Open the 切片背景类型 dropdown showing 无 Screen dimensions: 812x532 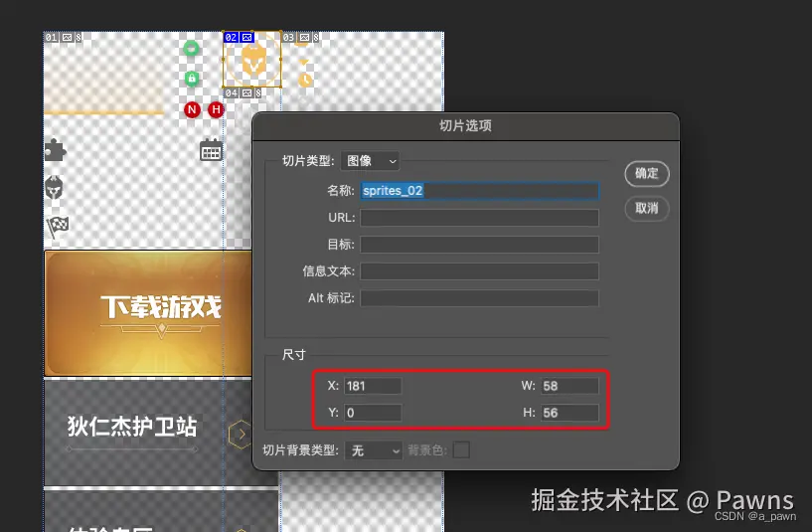point(374,450)
